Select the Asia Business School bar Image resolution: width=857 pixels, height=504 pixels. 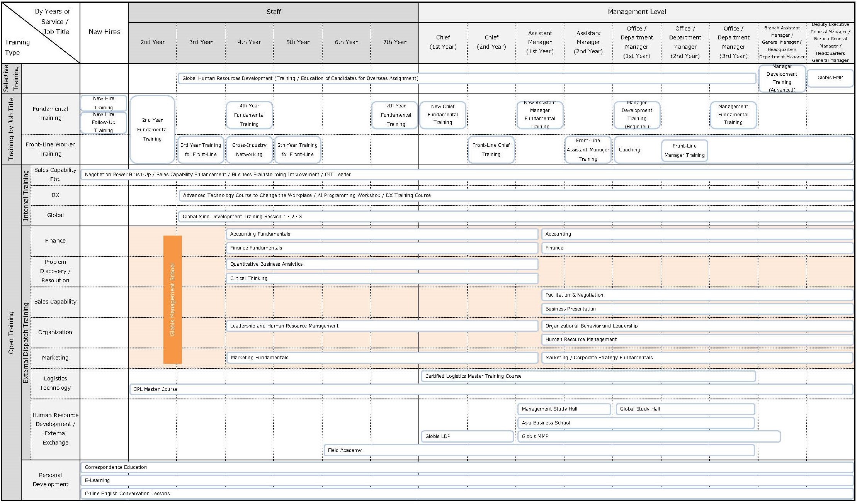pyautogui.click(x=636, y=423)
